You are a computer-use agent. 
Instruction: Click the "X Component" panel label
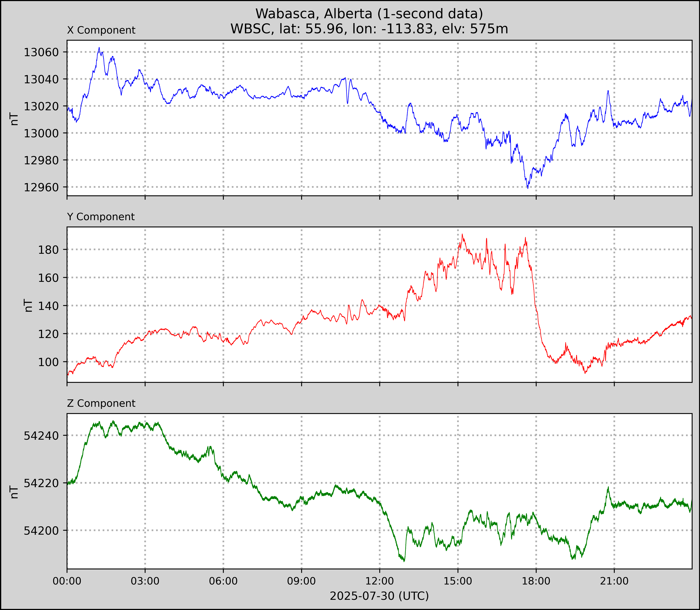coord(101,30)
